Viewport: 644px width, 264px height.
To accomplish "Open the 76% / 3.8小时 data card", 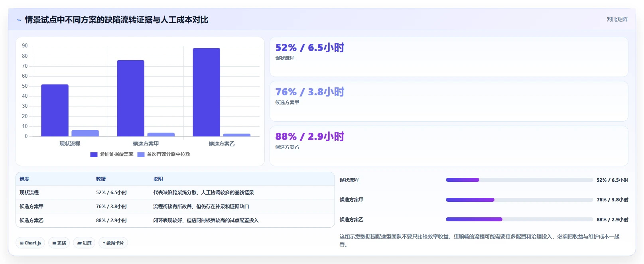I will click(x=449, y=101).
